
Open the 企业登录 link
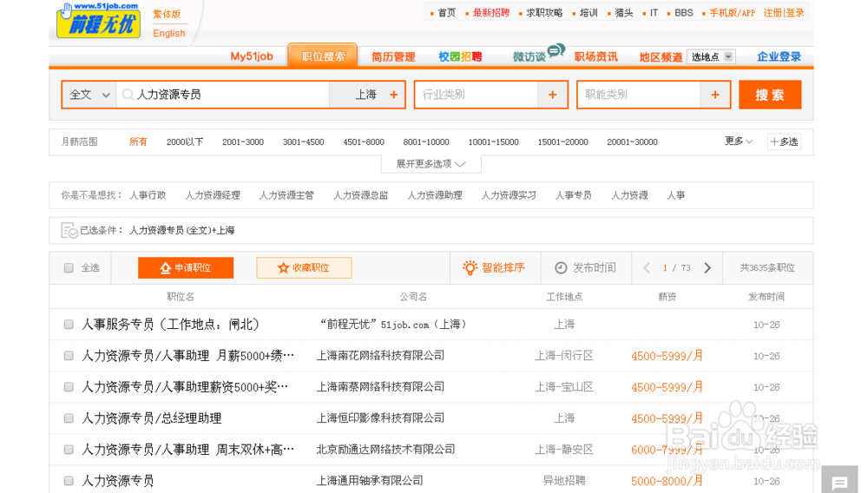pos(779,56)
